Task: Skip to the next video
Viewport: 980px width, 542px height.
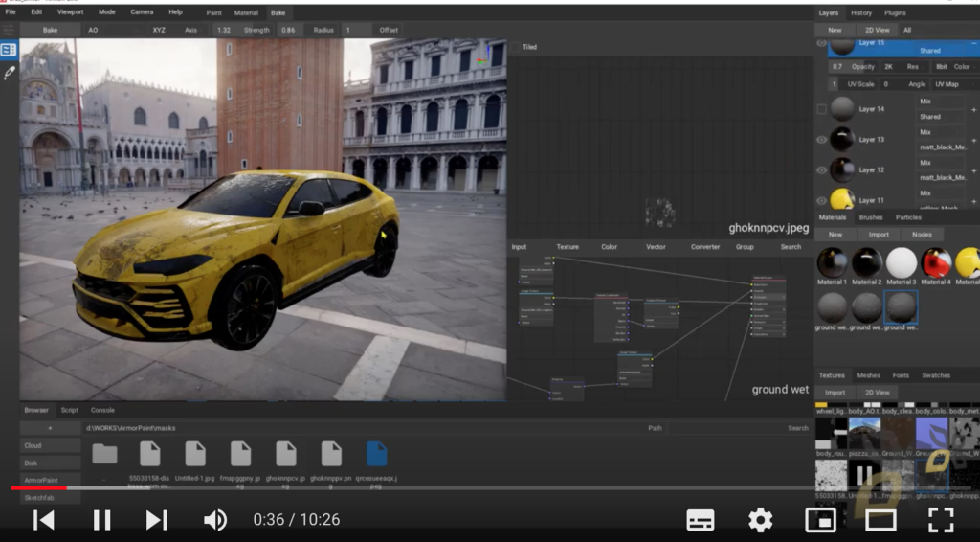Action: (156, 519)
